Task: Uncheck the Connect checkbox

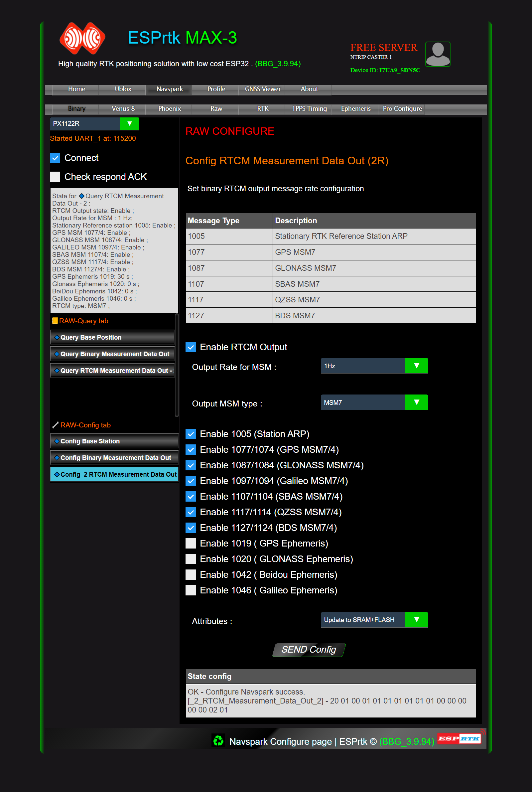Action: [x=55, y=158]
